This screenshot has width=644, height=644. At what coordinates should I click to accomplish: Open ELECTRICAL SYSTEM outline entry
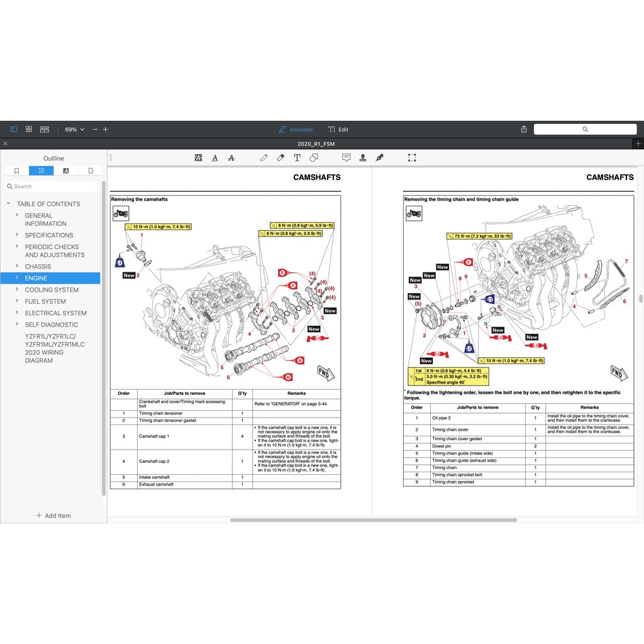click(55, 313)
